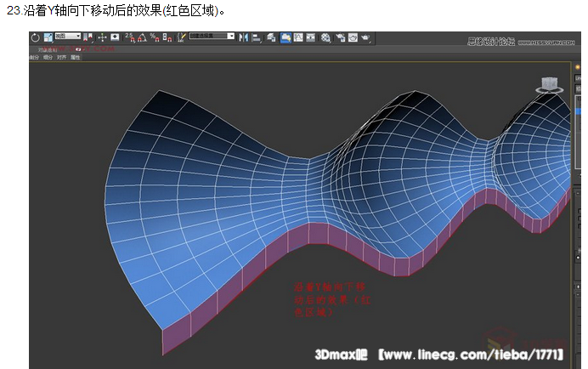Open the Layer Manager icon

(x=272, y=37)
